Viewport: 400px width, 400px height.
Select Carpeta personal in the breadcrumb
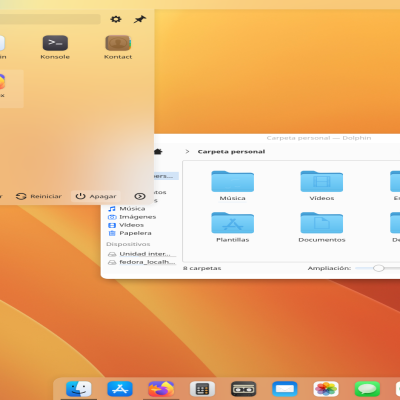(x=231, y=152)
